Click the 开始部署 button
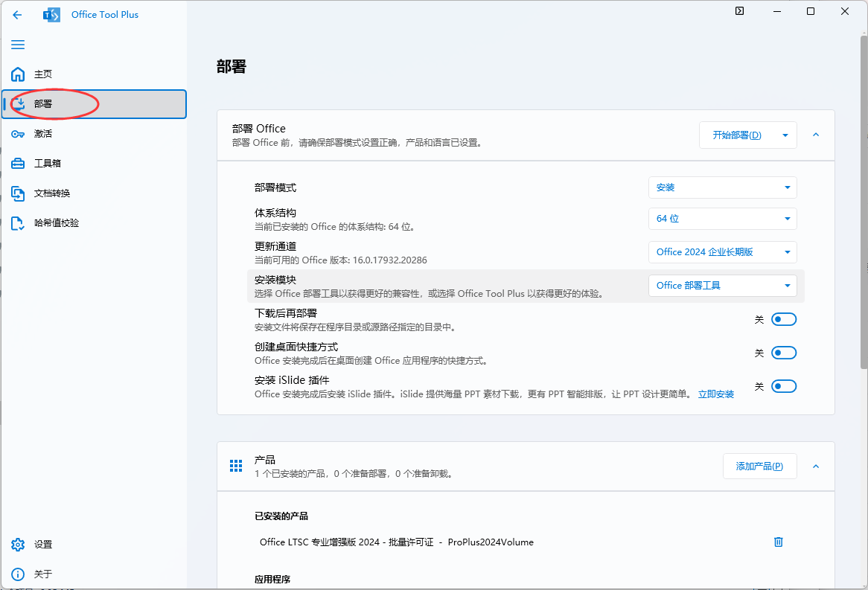Image resolution: width=868 pixels, height=590 pixels. [736, 135]
